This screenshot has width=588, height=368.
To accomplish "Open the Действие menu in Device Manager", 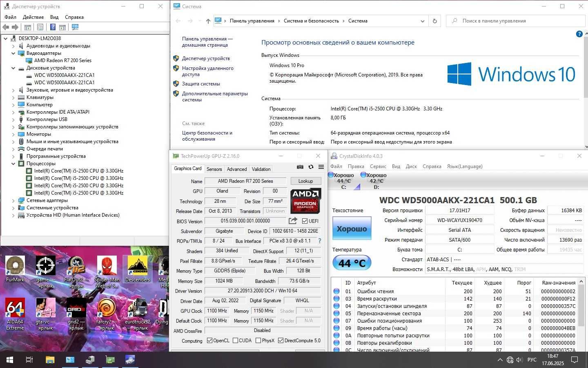I will tap(33, 17).
